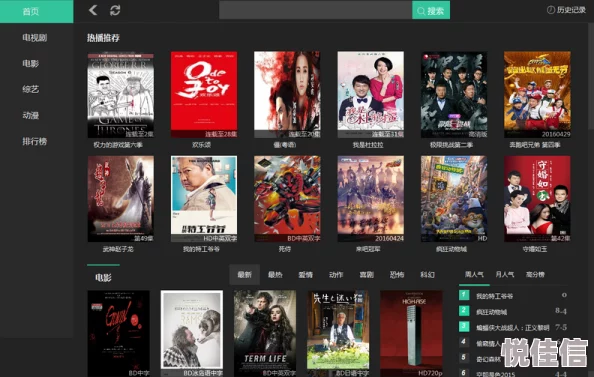Click the green 搜索 search button
Viewport: 594px width, 377px height.
[431, 11]
